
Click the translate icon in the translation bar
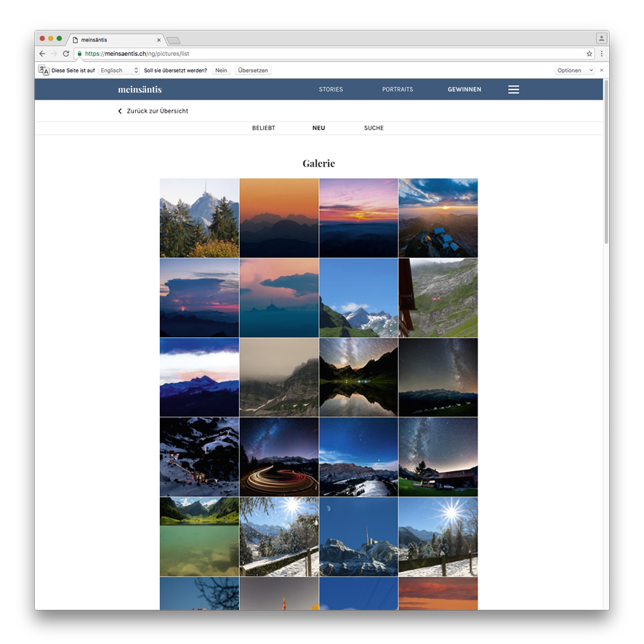point(44,71)
